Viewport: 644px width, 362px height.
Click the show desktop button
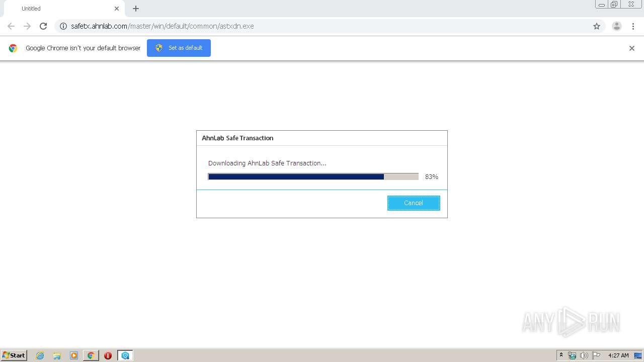638,355
